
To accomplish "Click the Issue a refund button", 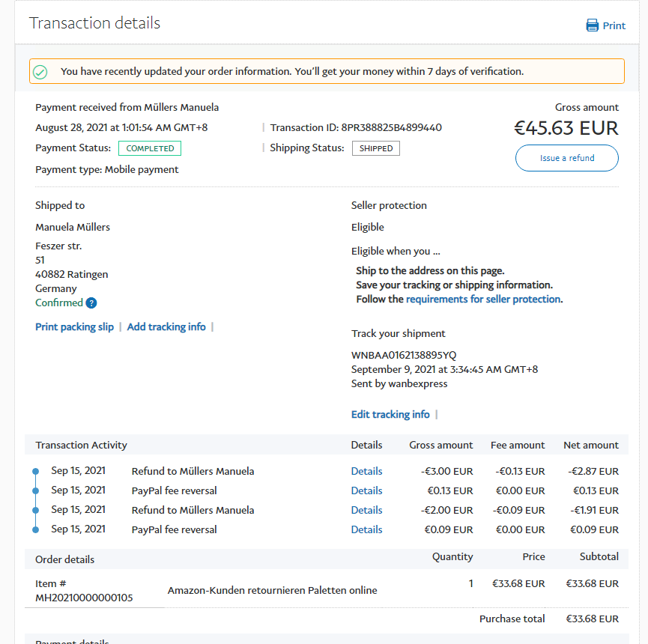I will point(566,158).
